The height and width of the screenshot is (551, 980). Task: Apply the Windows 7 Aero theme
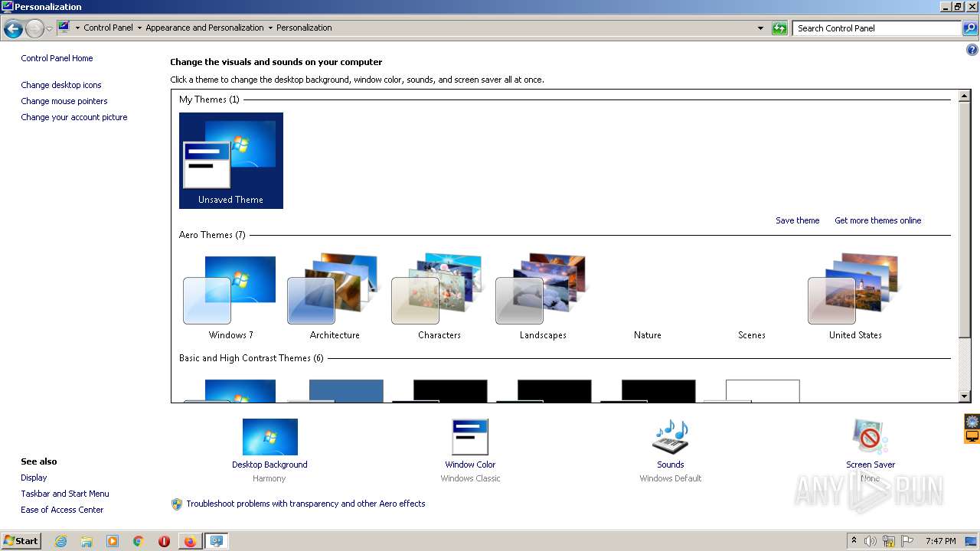230,296
